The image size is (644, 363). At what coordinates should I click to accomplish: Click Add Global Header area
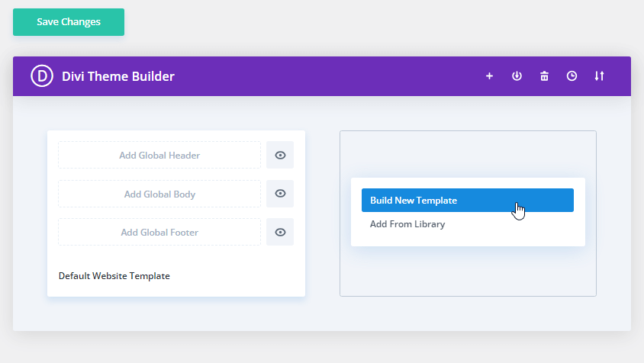click(159, 156)
